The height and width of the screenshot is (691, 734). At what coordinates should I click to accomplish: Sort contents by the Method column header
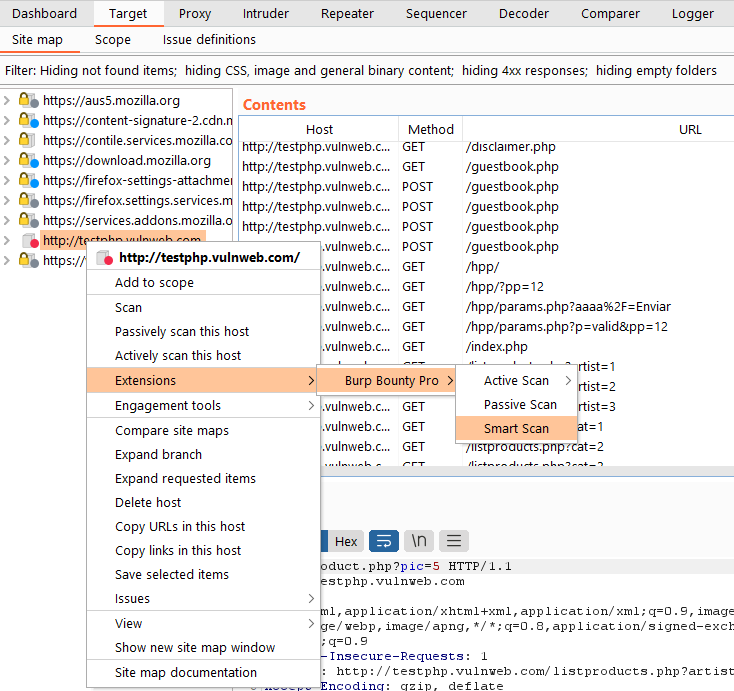[x=431, y=129]
